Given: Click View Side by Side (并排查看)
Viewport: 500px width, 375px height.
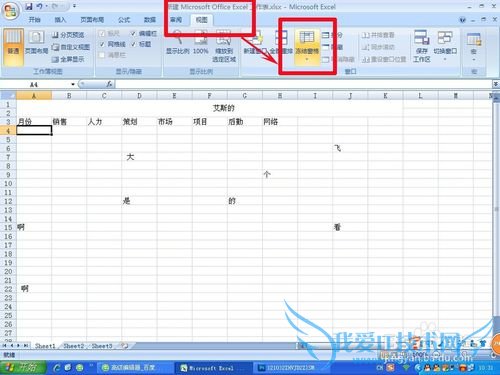Looking at the screenshot, I should [378, 35].
